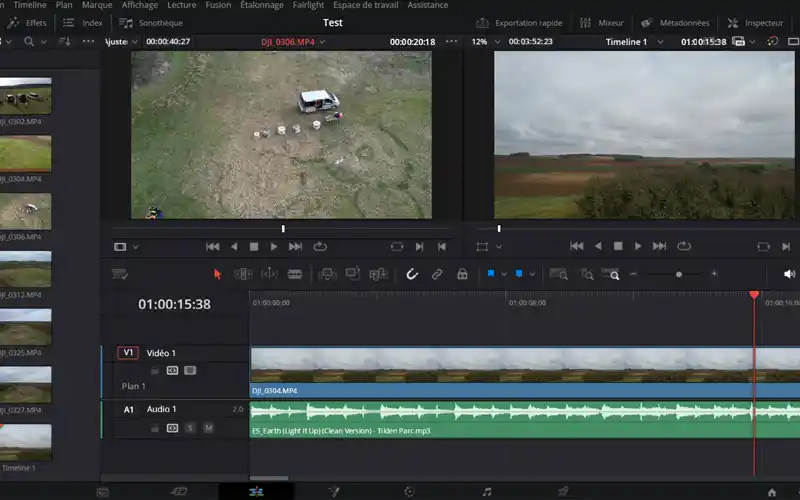Viewport: 800px width, 500px height.
Task: Toggle Auto track selector on Vidéo 1
Action: coord(172,370)
